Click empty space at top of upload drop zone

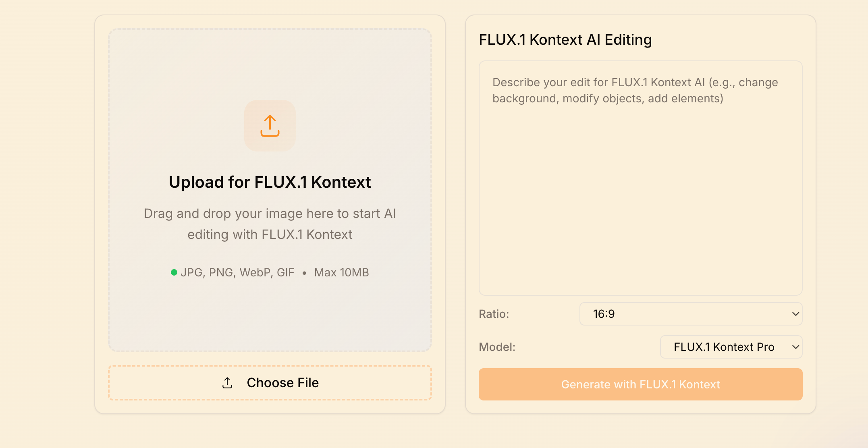pyautogui.click(x=270, y=60)
